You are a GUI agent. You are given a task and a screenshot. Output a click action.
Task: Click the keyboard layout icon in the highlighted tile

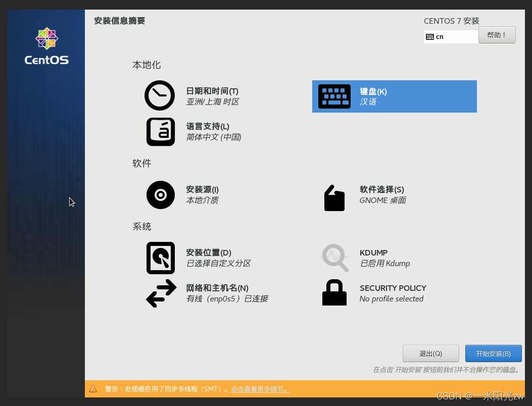pos(334,96)
